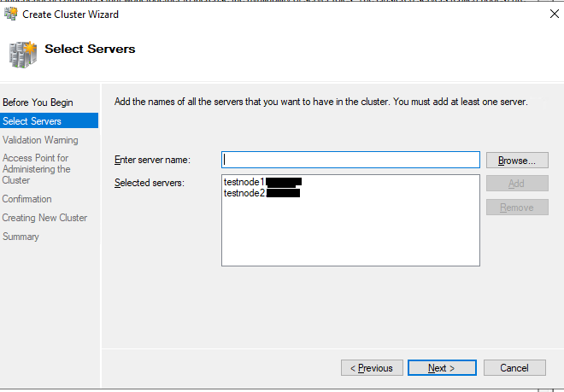Go to the Validation Warning step
The width and height of the screenshot is (564, 392).
tap(40, 140)
